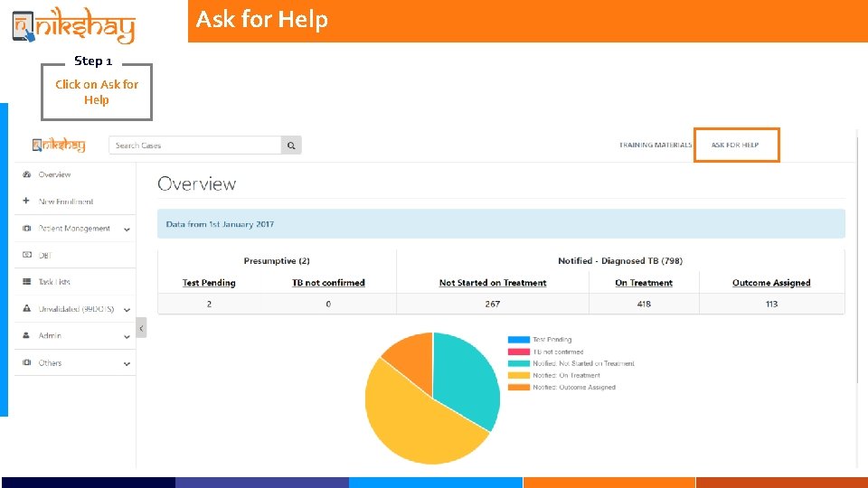Open the On Treatment column link
Image resolution: width=868 pixels, height=488 pixels.
tap(644, 283)
